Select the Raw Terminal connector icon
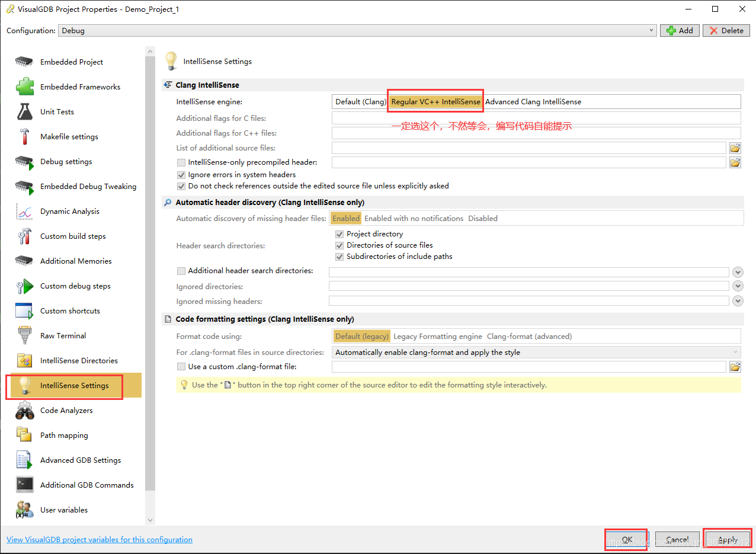Screen dimensions: 756x554 tap(24, 335)
